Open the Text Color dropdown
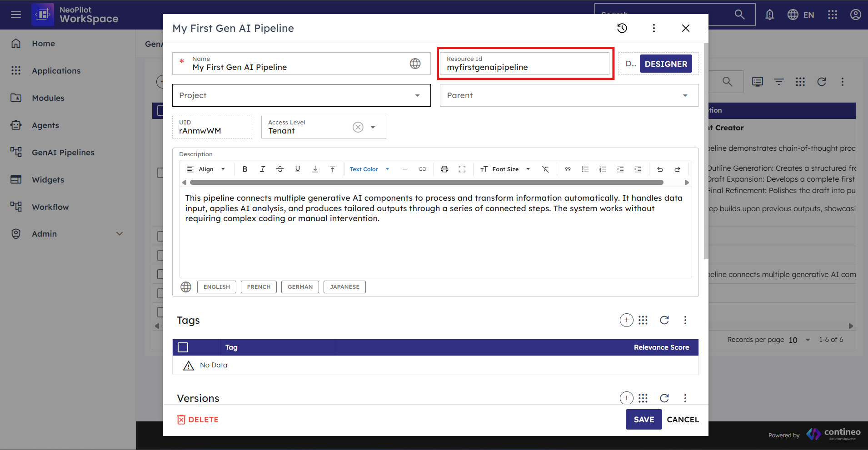The image size is (868, 450). (369, 169)
